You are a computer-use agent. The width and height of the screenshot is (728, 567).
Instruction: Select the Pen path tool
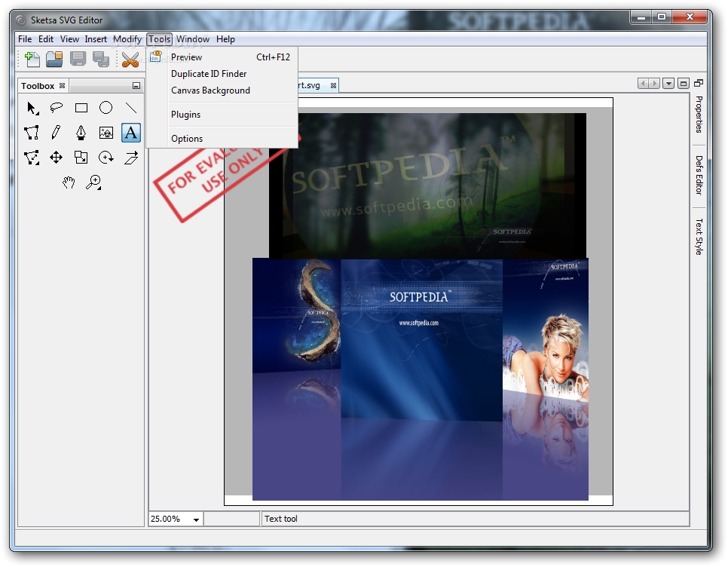81,133
